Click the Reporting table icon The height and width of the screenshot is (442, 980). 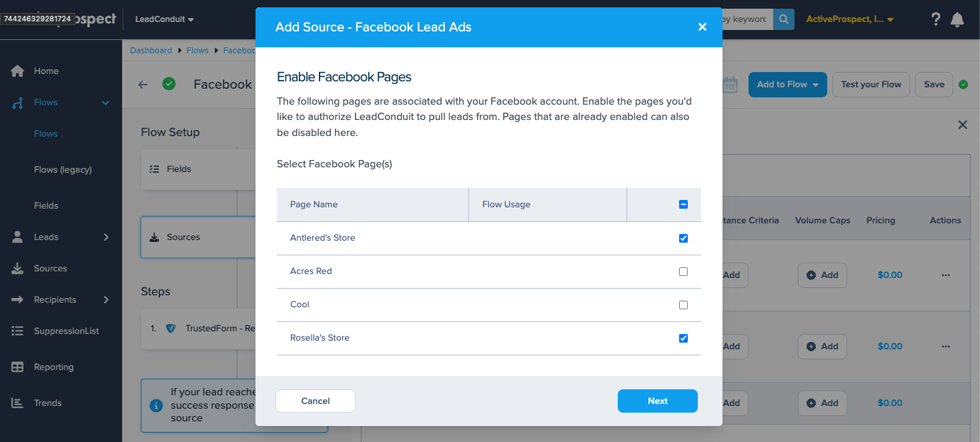pos(18,367)
